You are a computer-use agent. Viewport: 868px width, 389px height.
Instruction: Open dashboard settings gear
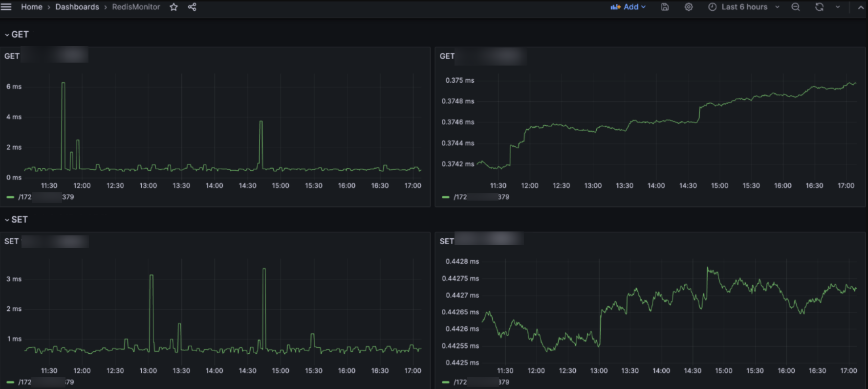pos(689,7)
